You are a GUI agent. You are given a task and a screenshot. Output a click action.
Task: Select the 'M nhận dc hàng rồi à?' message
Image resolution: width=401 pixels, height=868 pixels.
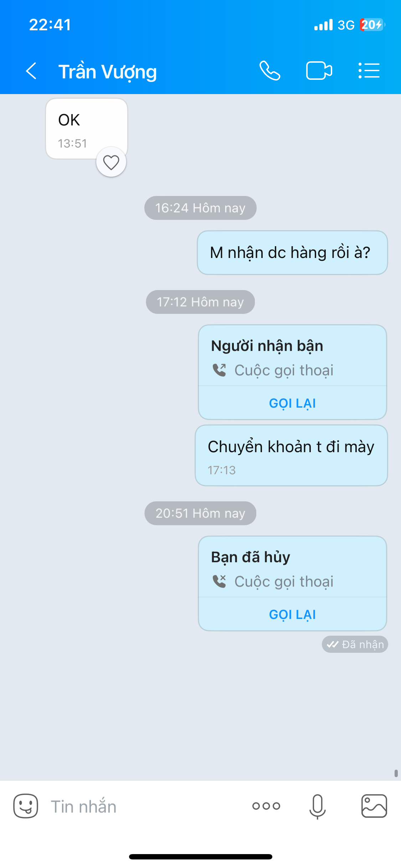[292, 253]
